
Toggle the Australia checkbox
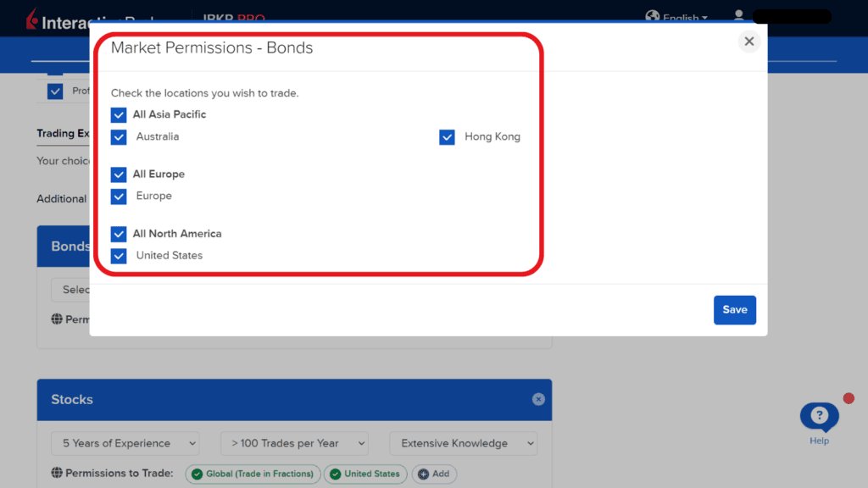tap(119, 136)
